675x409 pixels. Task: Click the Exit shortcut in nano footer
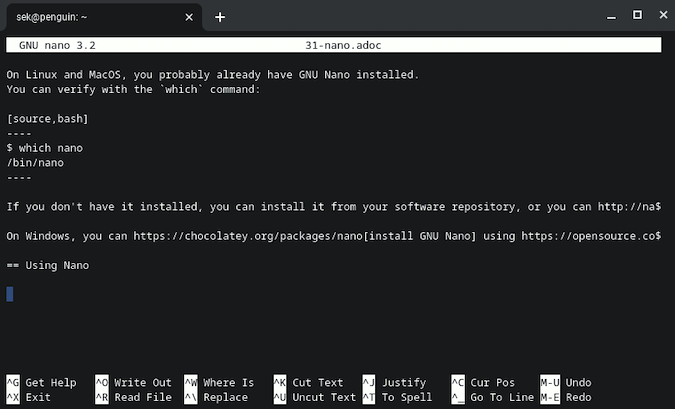tap(38, 397)
